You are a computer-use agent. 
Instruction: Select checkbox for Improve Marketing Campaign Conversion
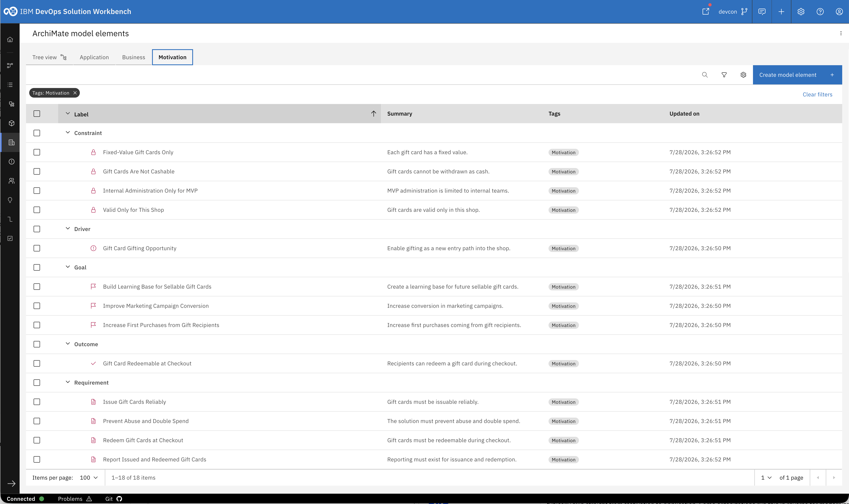tap(37, 306)
